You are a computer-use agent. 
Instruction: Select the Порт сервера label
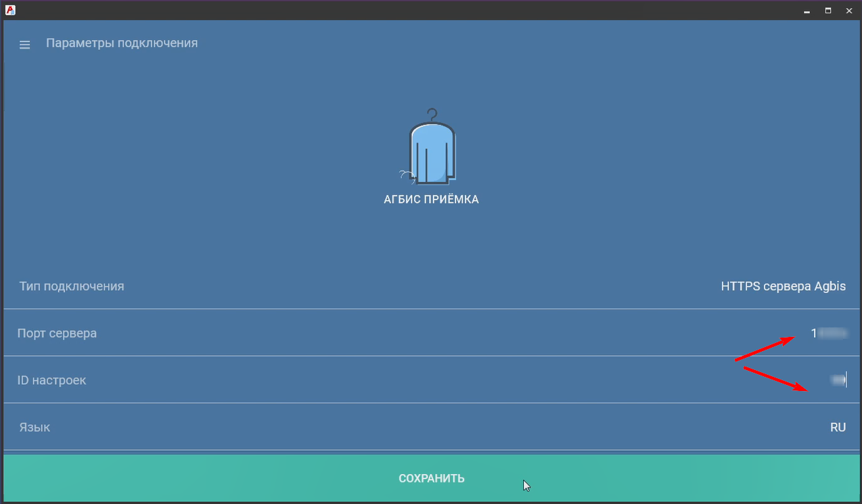pyautogui.click(x=57, y=333)
